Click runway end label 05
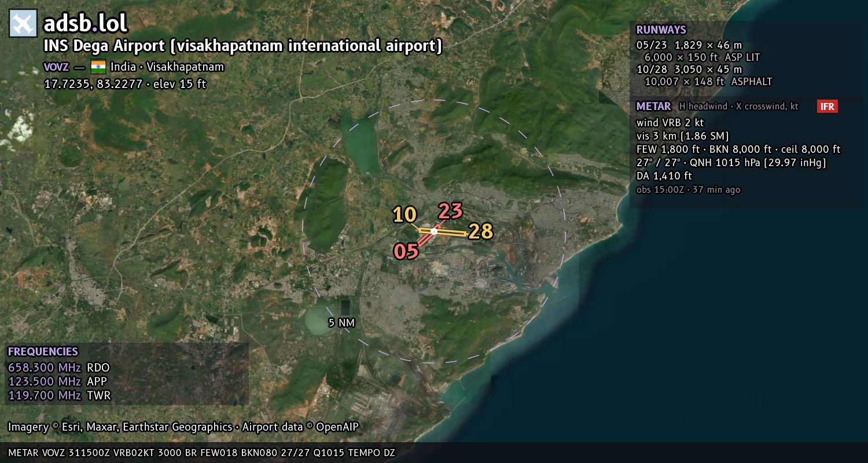Image resolution: width=868 pixels, height=463 pixels. 406,251
